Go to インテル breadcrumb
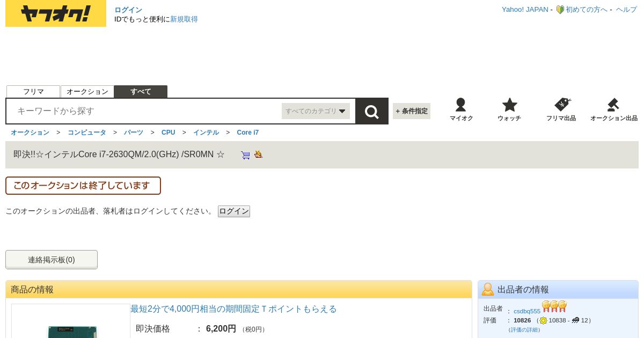This screenshot has width=644, height=338. click(x=206, y=133)
